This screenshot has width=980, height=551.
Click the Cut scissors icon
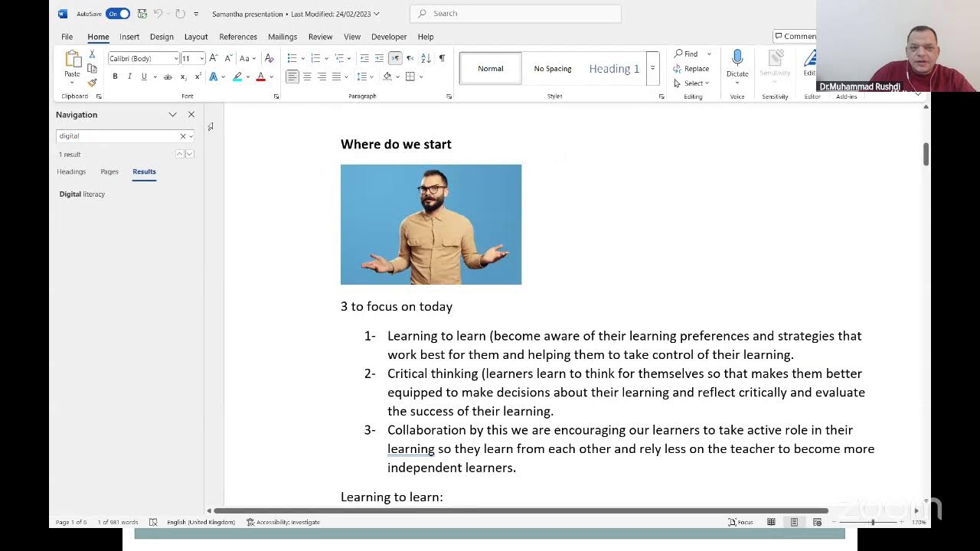coord(92,54)
